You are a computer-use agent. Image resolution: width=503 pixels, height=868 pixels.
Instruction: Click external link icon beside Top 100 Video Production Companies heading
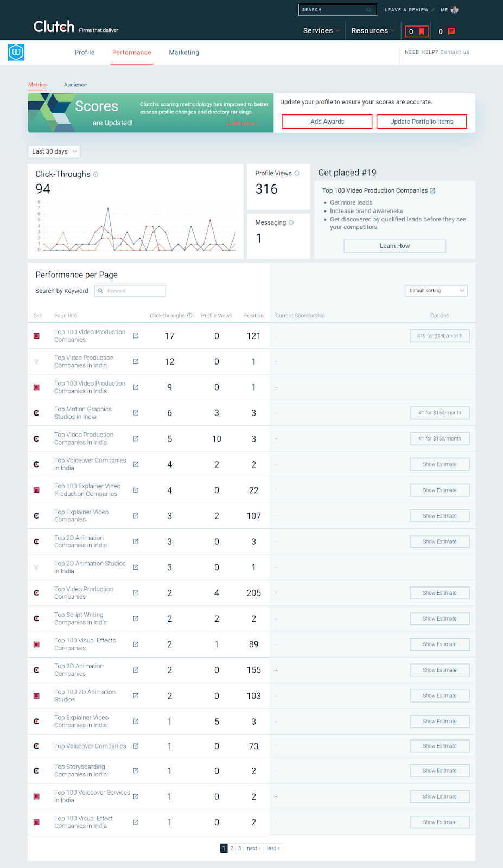tap(432, 190)
